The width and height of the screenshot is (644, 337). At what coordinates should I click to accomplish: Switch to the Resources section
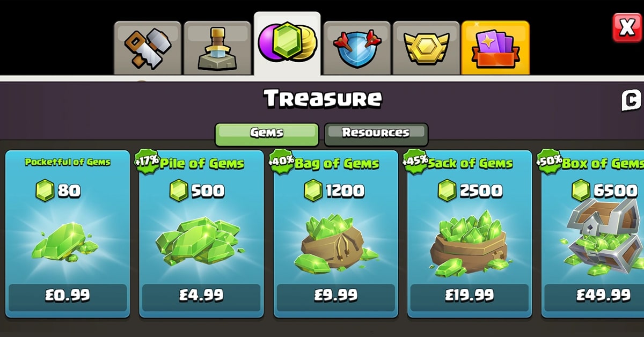[376, 134]
